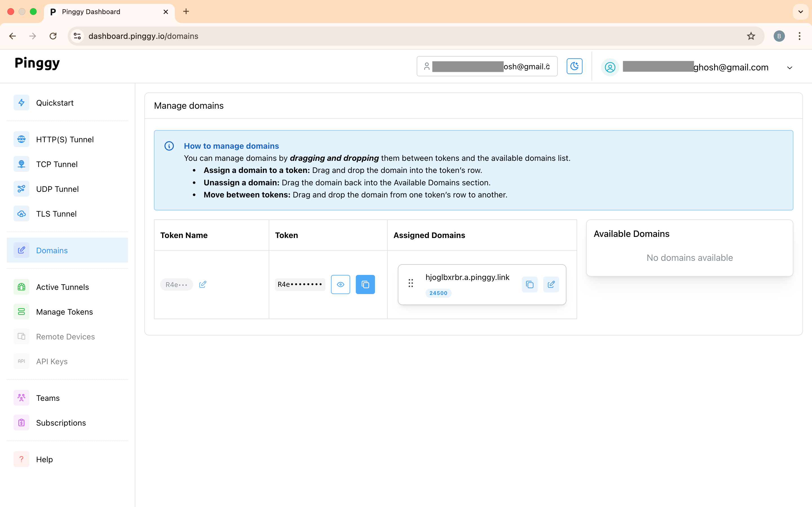
Task: Open the Teams section
Action: [48, 398]
